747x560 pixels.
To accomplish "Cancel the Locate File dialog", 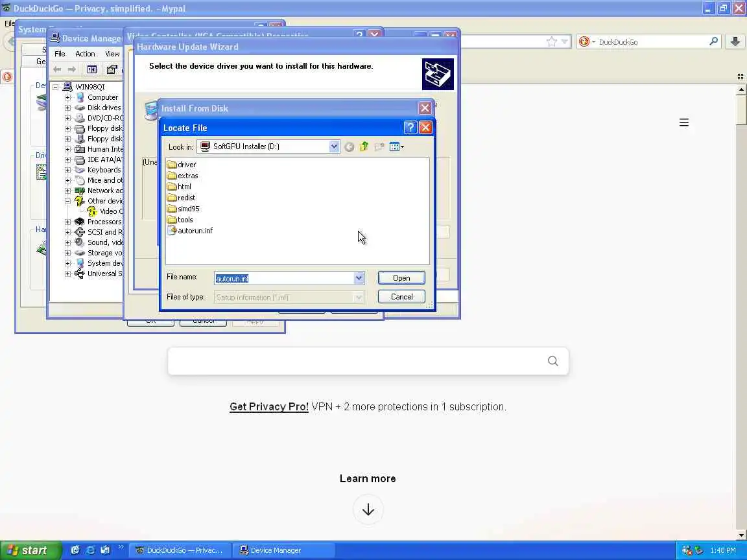I will tap(401, 297).
